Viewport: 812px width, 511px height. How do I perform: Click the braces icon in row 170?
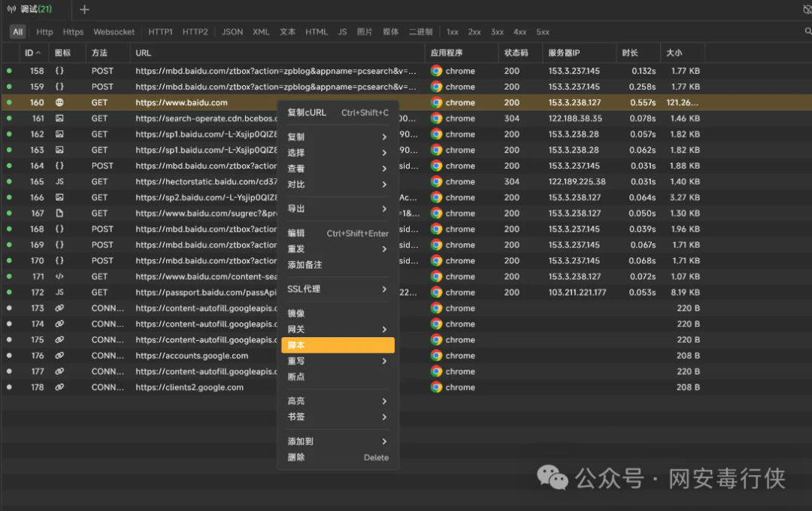pos(59,260)
